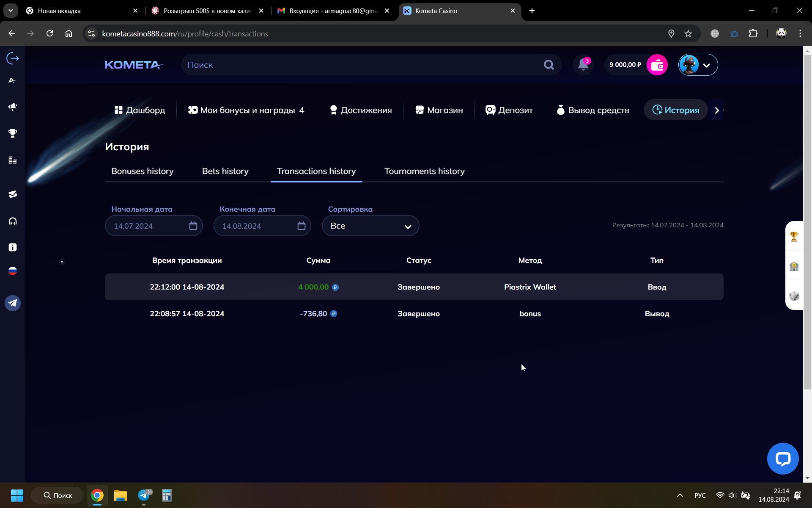Click the Russian flag language icon
Image resolution: width=812 pixels, height=508 pixels.
pyautogui.click(x=13, y=271)
